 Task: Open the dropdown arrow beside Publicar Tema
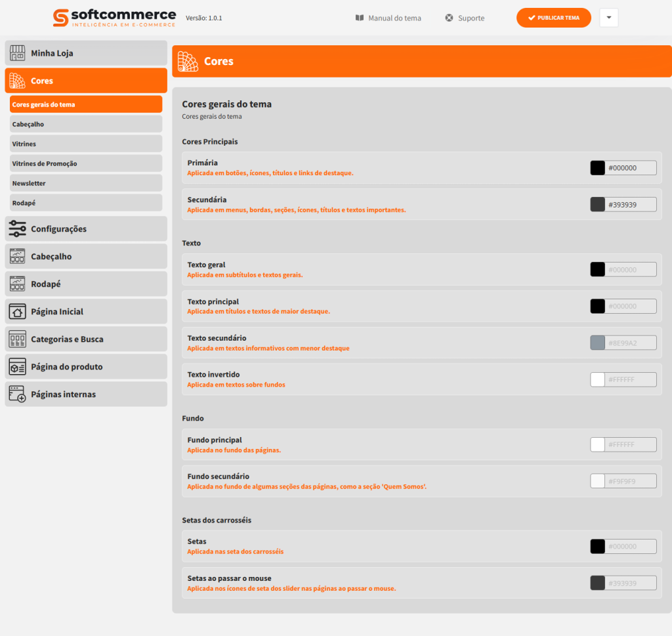609,18
